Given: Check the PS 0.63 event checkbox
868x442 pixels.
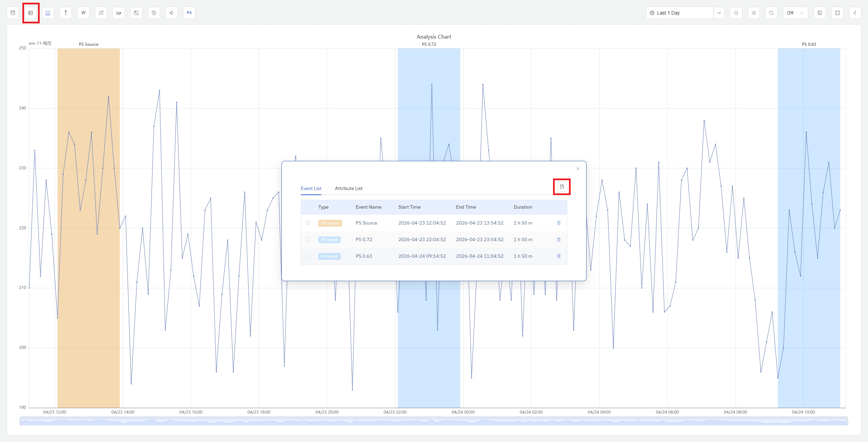Looking at the screenshot, I should 308,256.
